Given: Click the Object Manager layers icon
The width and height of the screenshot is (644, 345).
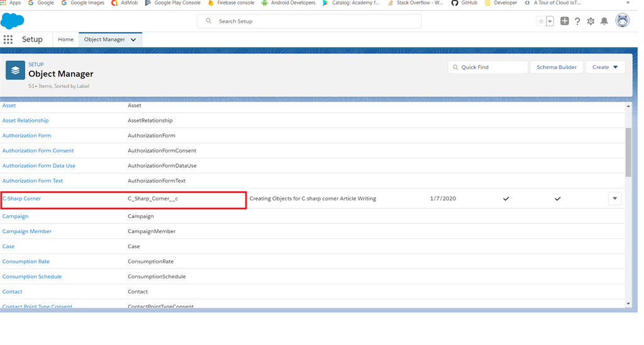Looking at the screenshot, I should tap(15, 70).
